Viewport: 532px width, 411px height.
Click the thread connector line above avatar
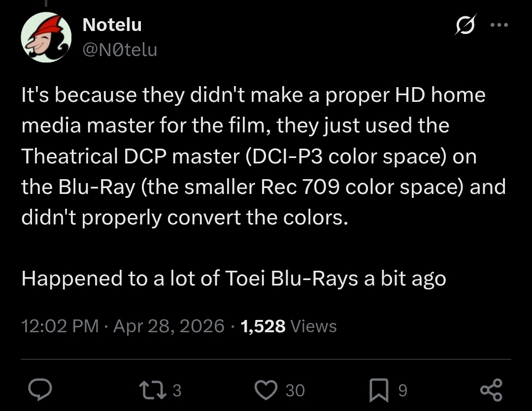point(46,3)
